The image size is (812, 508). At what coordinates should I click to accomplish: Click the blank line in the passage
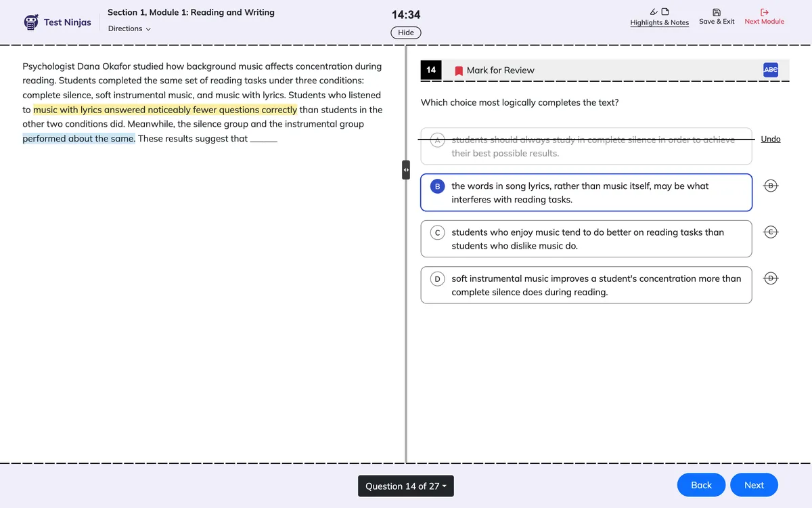pos(264,140)
